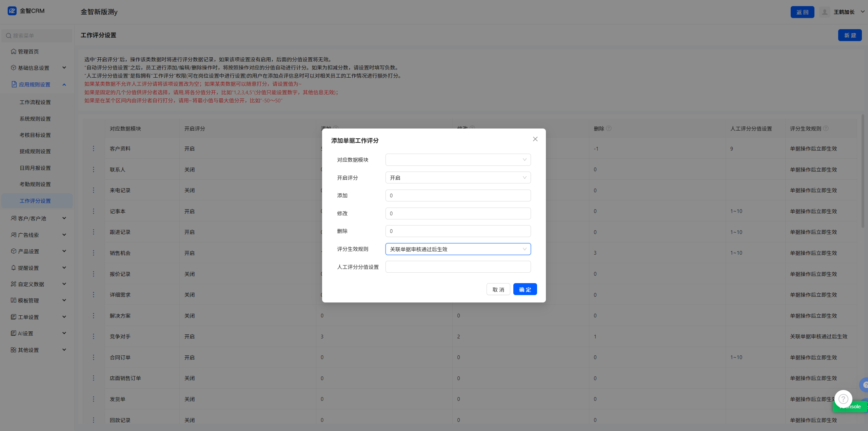Open the 开启评分 dropdown in dialog
868x431 pixels.
point(458,178)
